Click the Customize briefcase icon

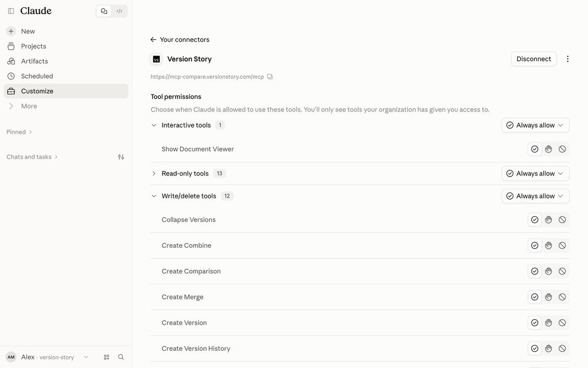[11, 91]
